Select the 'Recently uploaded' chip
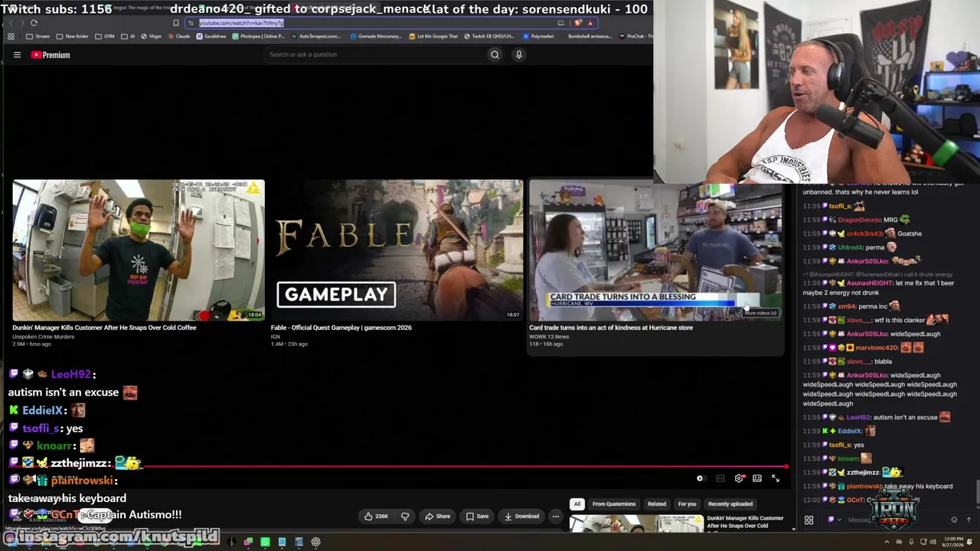 tap(730, 504)
